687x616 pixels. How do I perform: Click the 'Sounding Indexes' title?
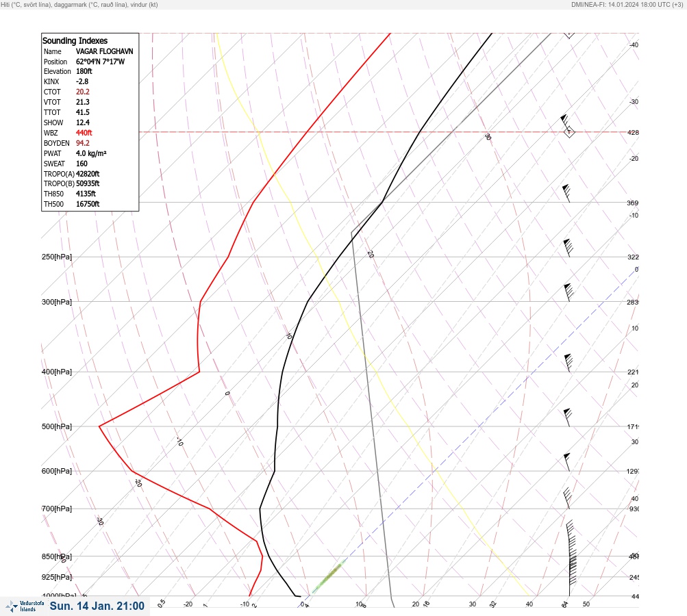point(75,40)
